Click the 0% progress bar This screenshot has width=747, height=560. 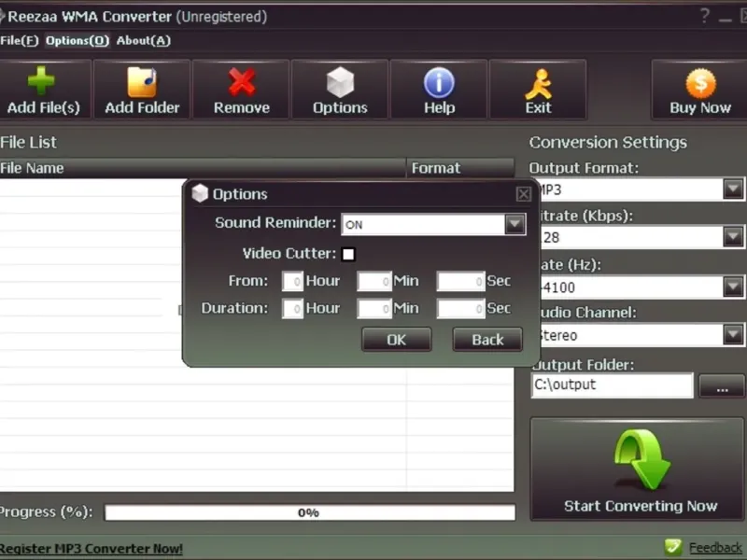[310, 512]
